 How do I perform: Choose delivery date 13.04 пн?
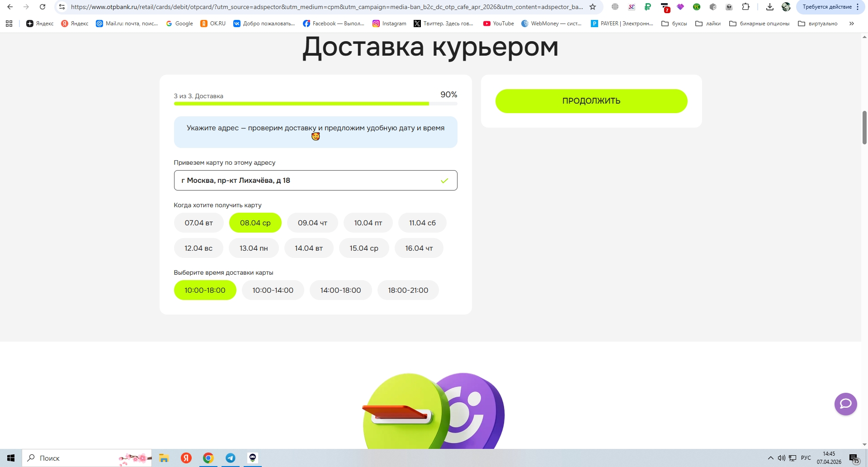[254, 248]
